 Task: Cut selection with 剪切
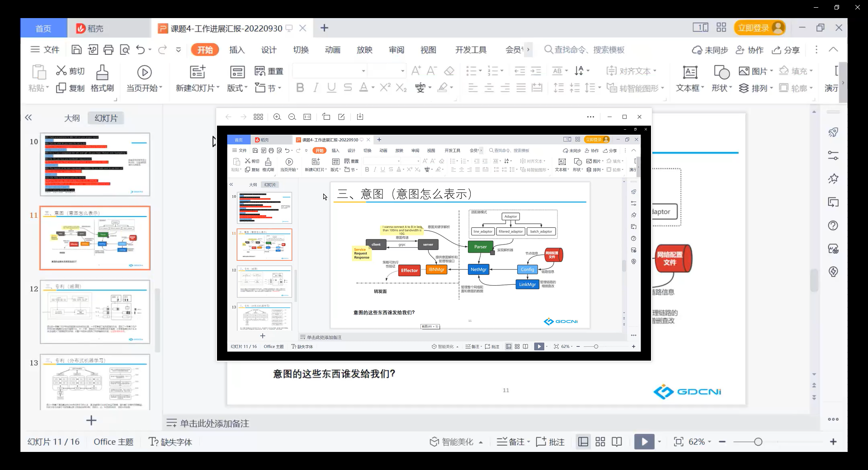(x=70, y=71)
